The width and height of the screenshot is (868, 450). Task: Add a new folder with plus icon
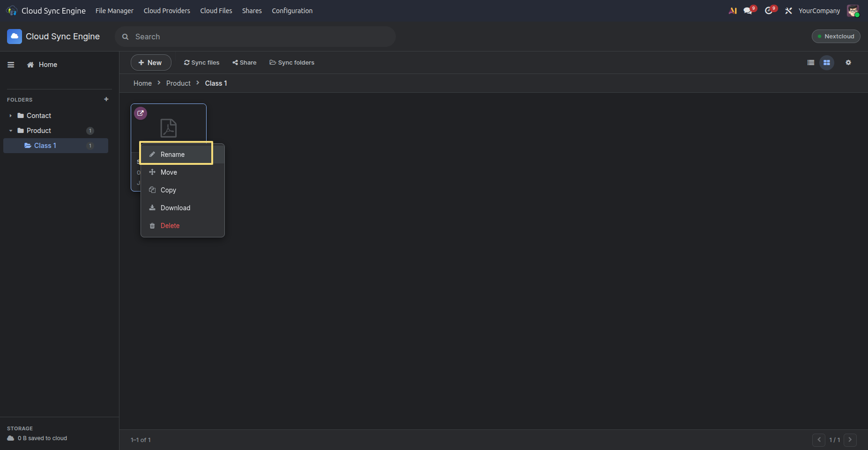pyautogui.click(x=106, y=99)
